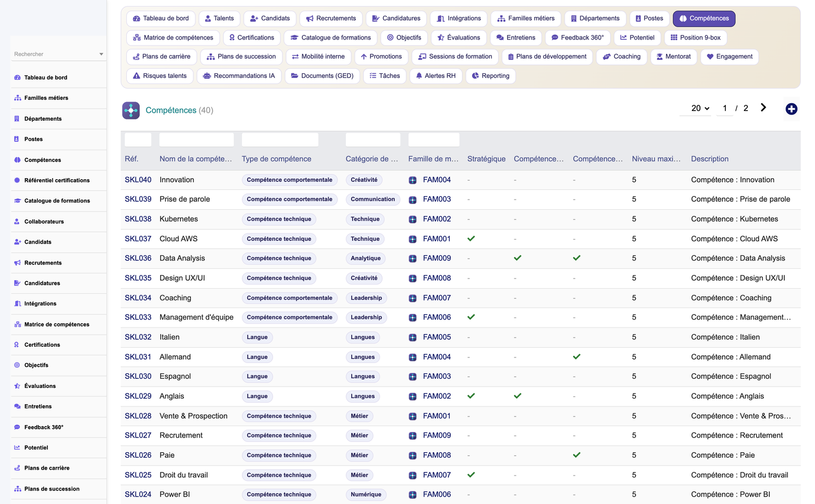Click the Nom de la compétence filter field

click(x=197, y=140)
